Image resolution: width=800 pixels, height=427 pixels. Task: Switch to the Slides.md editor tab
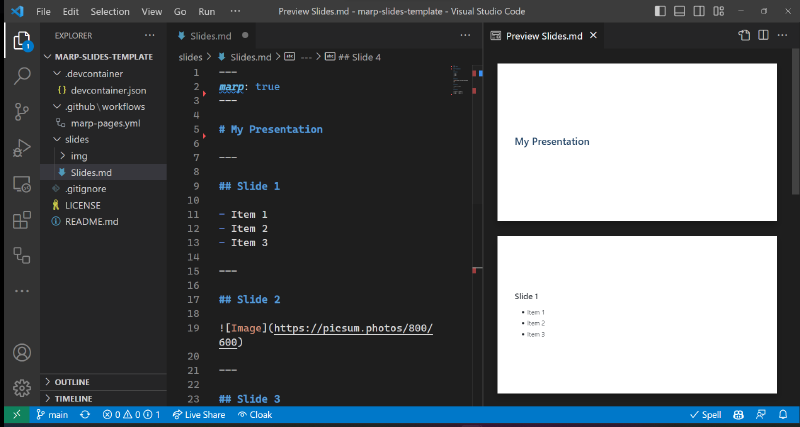209,35
